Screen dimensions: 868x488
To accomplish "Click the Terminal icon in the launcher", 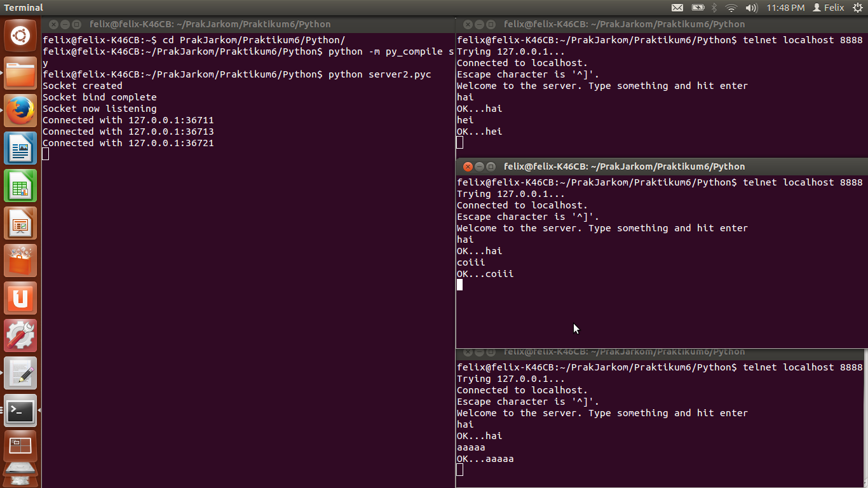I will click(x=20, y=411).
